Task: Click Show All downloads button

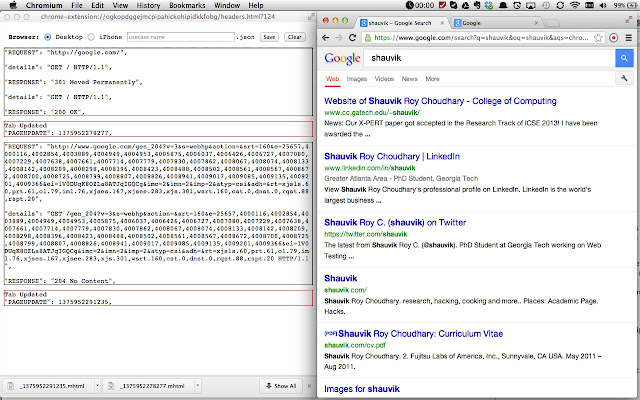Action: (x=281, y=386)
